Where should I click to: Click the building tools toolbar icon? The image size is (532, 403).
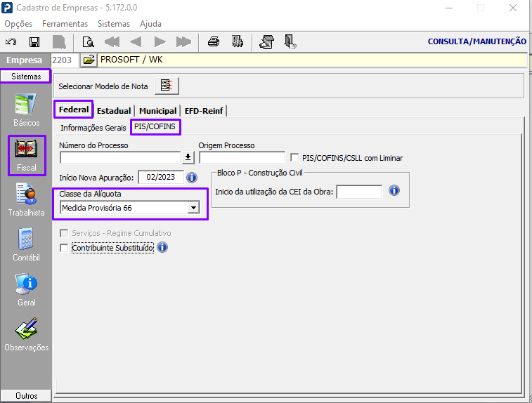[237, 41]
